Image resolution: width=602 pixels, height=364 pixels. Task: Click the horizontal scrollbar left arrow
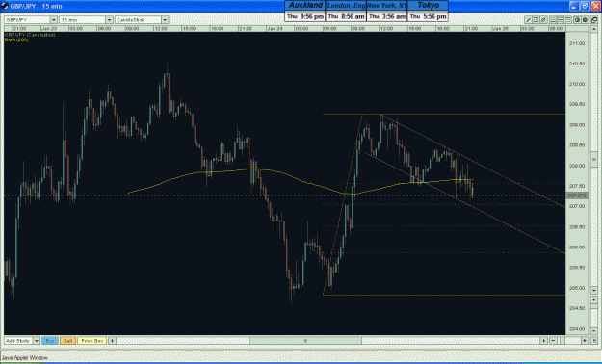112,341
